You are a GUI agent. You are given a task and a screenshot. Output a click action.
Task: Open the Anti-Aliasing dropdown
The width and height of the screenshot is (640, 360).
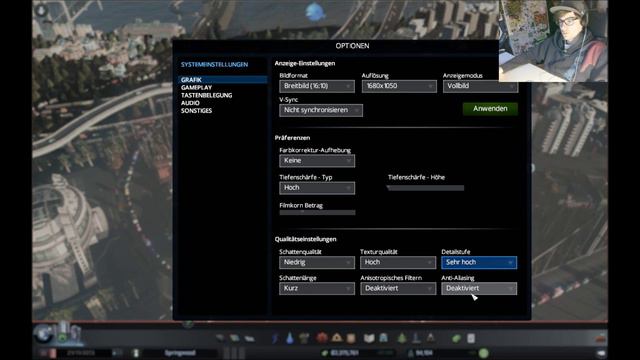click(x=479, y=289)
